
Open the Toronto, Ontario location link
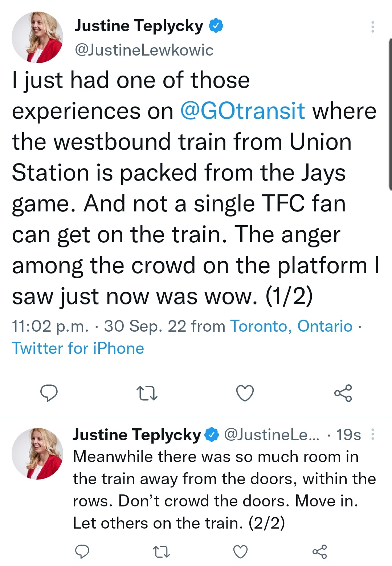tap(291, 326)
